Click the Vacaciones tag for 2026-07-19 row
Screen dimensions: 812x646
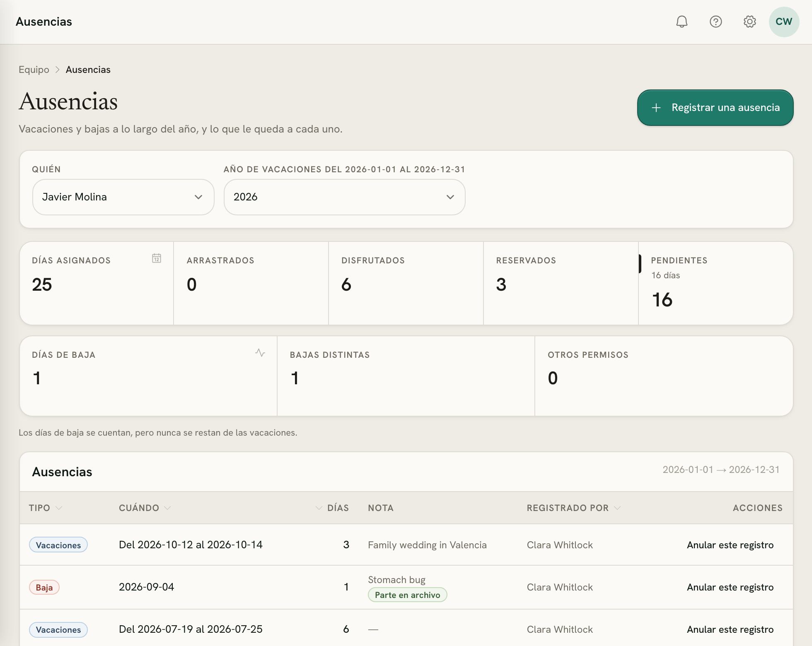pyautogui.click(x=58, y=629)
